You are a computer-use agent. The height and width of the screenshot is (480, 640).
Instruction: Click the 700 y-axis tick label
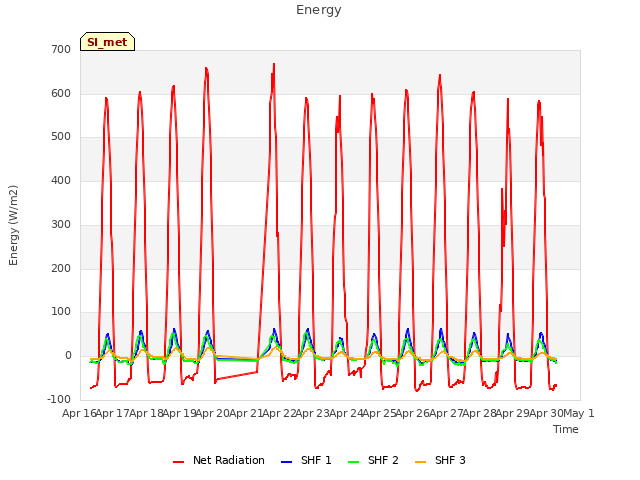point(61,50)
